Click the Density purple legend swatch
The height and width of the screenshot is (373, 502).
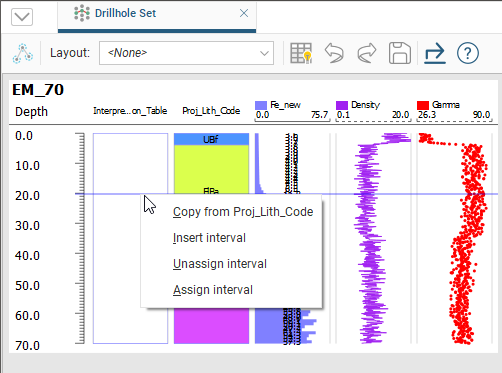pyautogui.click(x=342, y=105)
